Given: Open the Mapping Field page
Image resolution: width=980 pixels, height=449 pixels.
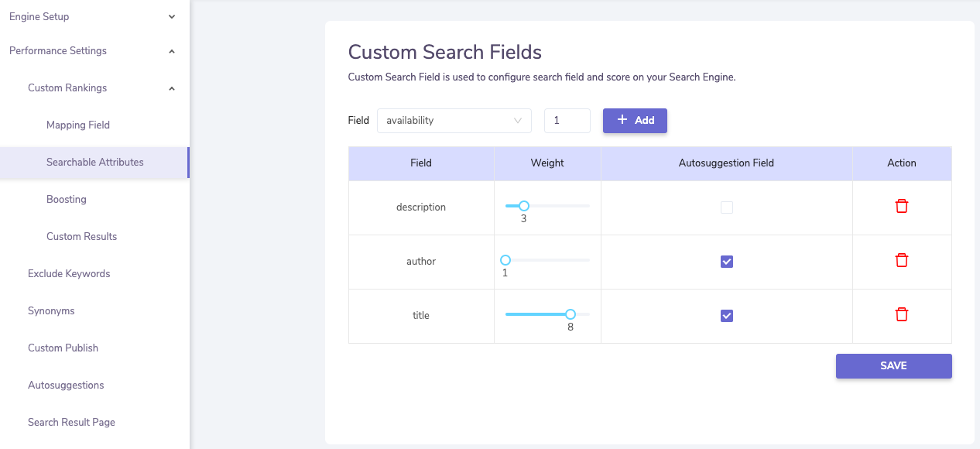Looking at the screenshot, I should 78,125.
